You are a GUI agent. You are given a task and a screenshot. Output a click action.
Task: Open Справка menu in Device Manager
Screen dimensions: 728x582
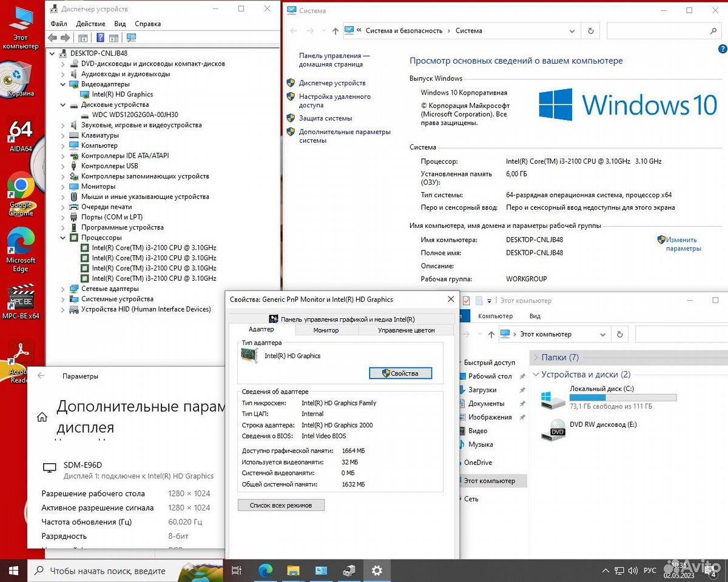click(148, 24)
